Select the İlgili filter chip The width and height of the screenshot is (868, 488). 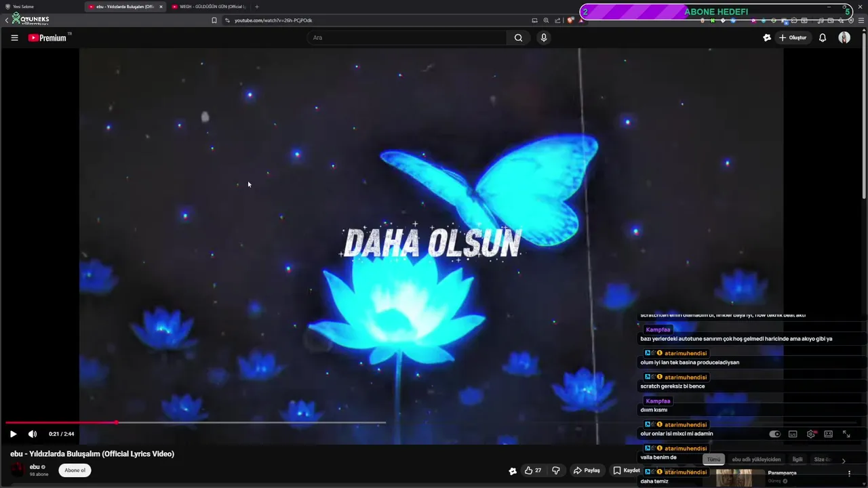click(797, 460)
